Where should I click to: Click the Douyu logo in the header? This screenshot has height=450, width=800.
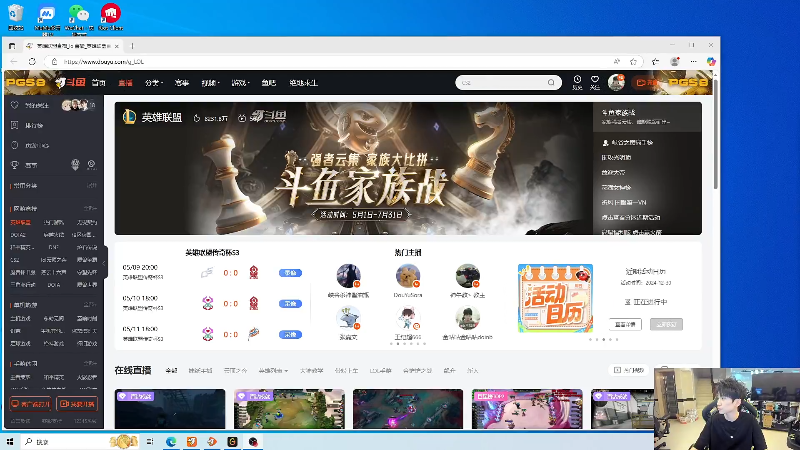click(70, 83)
